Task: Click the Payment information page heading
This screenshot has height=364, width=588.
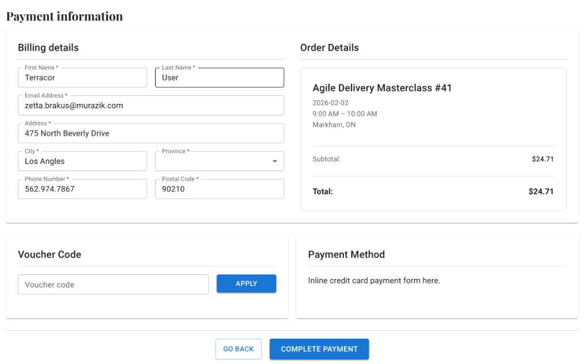Action: pos(64,17)
